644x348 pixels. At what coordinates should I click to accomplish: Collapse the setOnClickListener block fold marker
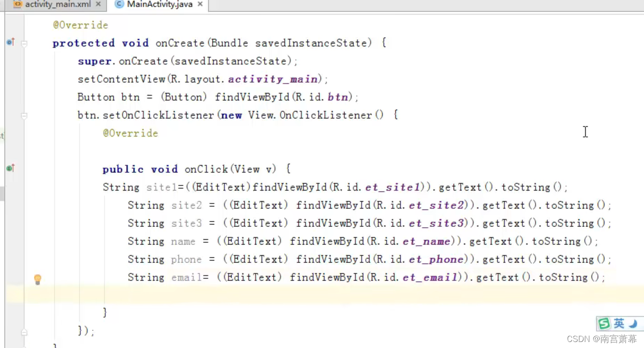(24, 116)
